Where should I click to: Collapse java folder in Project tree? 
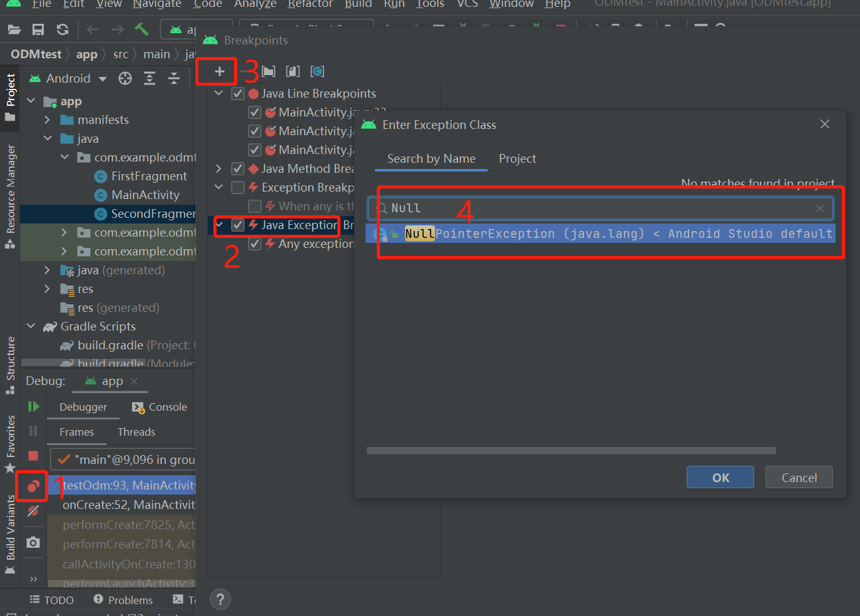pos(48,138)
